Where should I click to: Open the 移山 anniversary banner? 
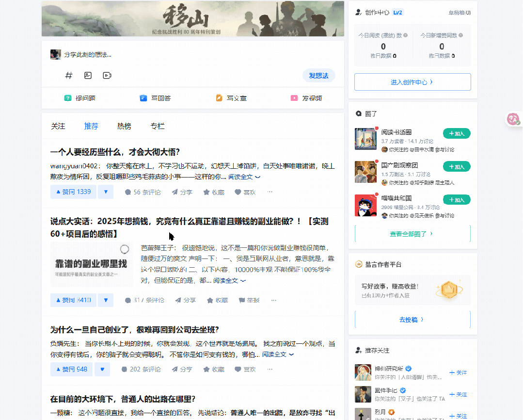pos(193,18)
